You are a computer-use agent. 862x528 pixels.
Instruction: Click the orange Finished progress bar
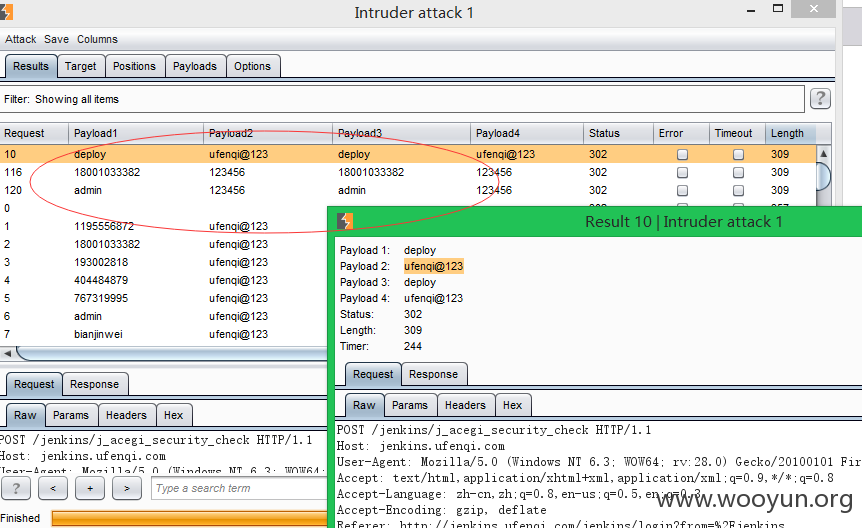tap(190, 518)
